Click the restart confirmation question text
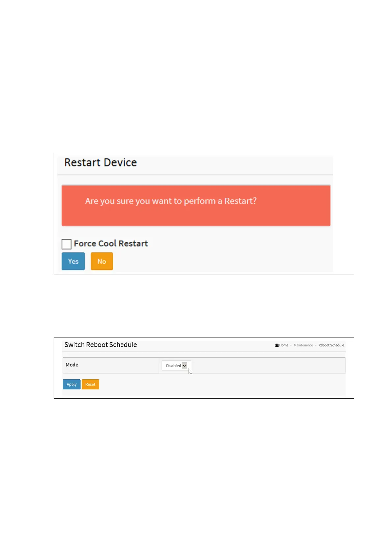 pos(171,201)
